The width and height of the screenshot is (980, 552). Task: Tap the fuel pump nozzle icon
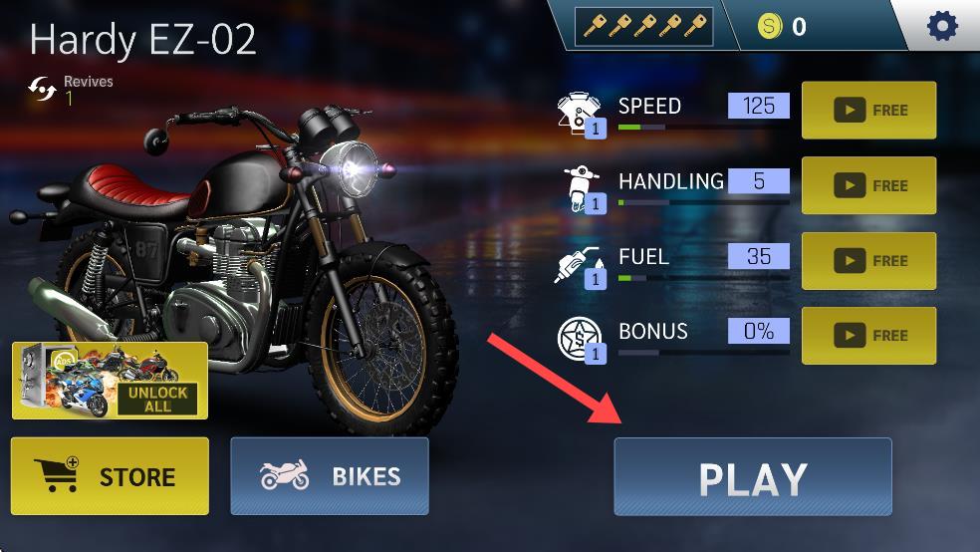pyautogui.click(x=580, y=268)
